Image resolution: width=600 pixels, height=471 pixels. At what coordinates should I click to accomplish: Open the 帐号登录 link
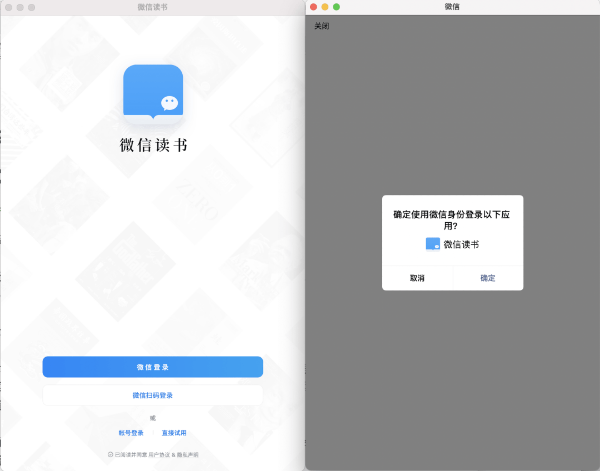tap(131, 433)
